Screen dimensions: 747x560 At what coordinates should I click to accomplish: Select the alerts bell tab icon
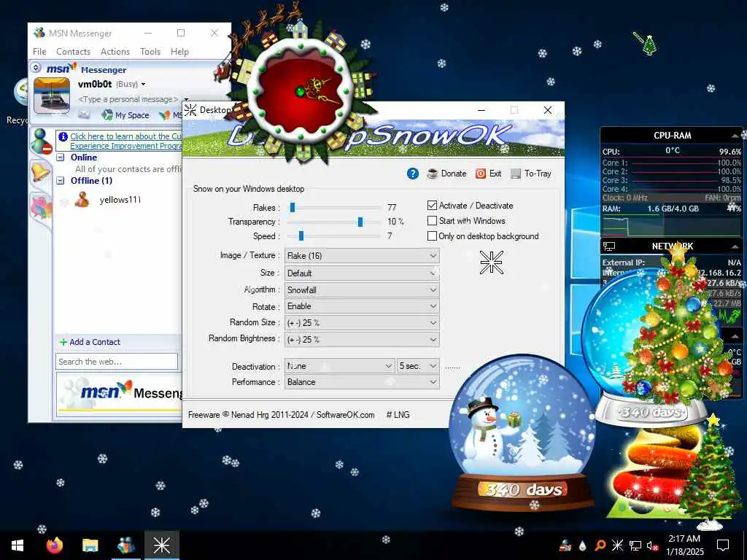coord(41,171)
